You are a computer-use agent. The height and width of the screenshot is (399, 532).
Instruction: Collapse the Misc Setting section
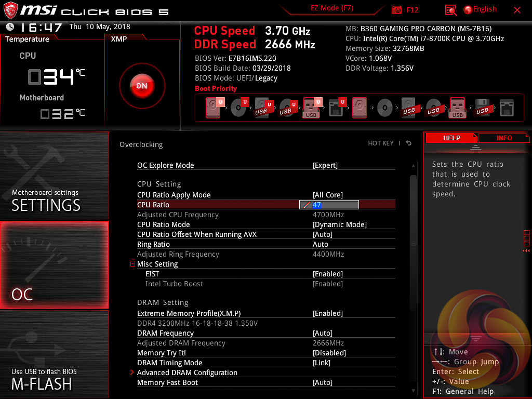coord(132,263)
